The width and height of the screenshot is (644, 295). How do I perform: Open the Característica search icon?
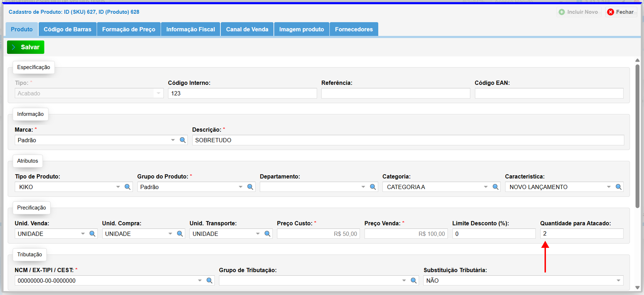(x=619, y=187)
